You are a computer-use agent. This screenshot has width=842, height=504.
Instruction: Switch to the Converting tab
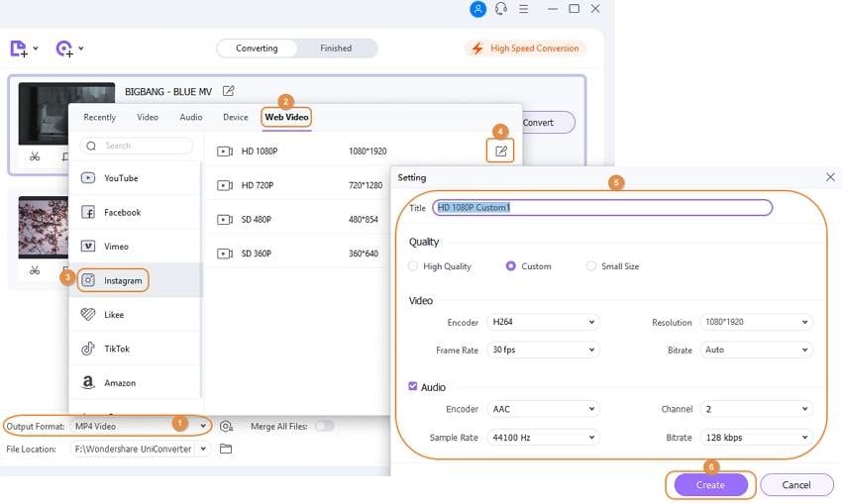pos(257,49)
